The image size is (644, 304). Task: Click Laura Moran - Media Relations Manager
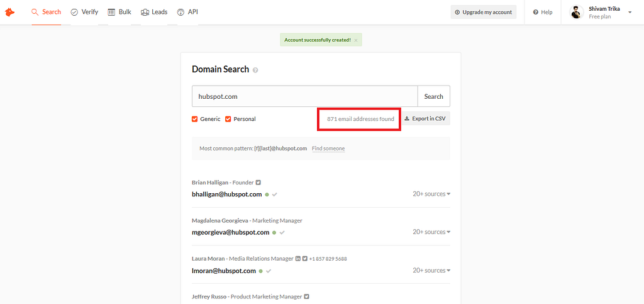click(242, 259)
